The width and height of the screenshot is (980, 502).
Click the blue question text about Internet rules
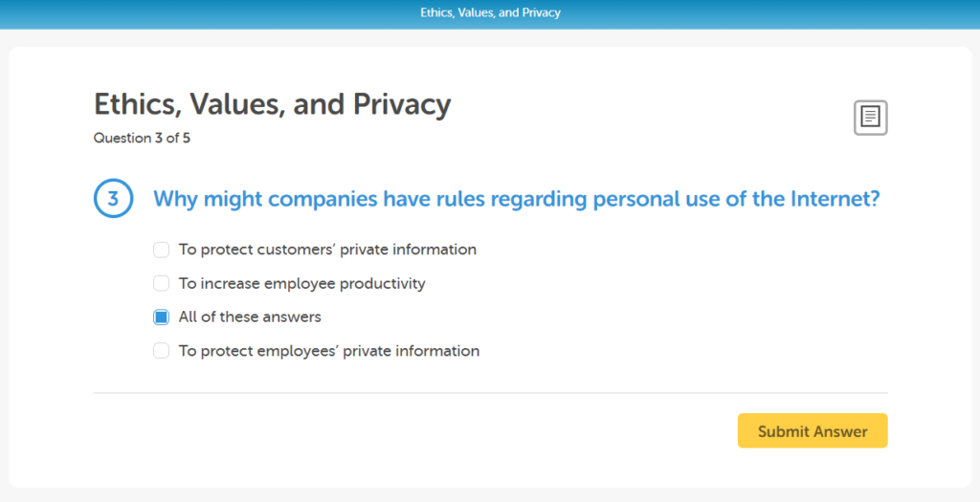(x=516, y=199)
